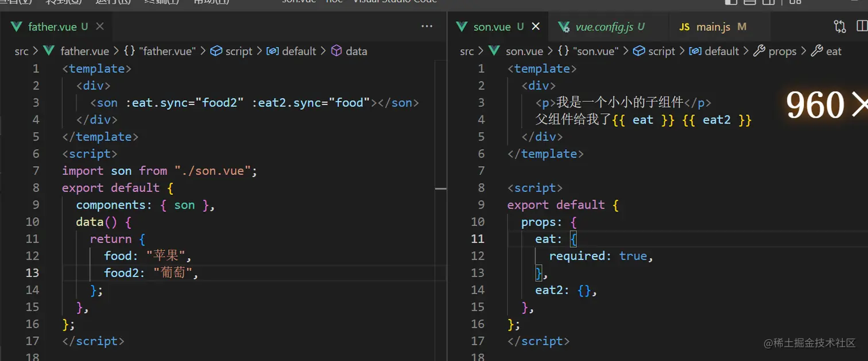Click the Vue icon on son.vue tab
Image resolution: width=868 pixels, height=361 pixels.
click(x=462, y=26)
